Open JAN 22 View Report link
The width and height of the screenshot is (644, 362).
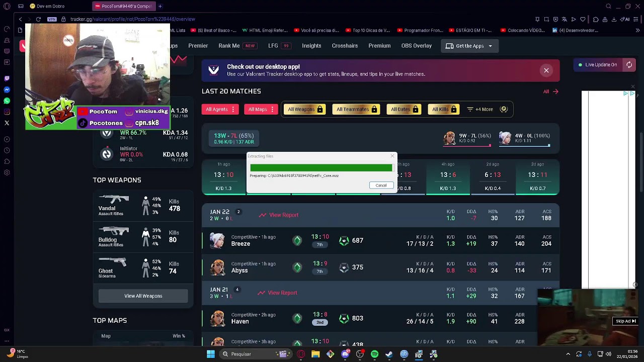279,215
